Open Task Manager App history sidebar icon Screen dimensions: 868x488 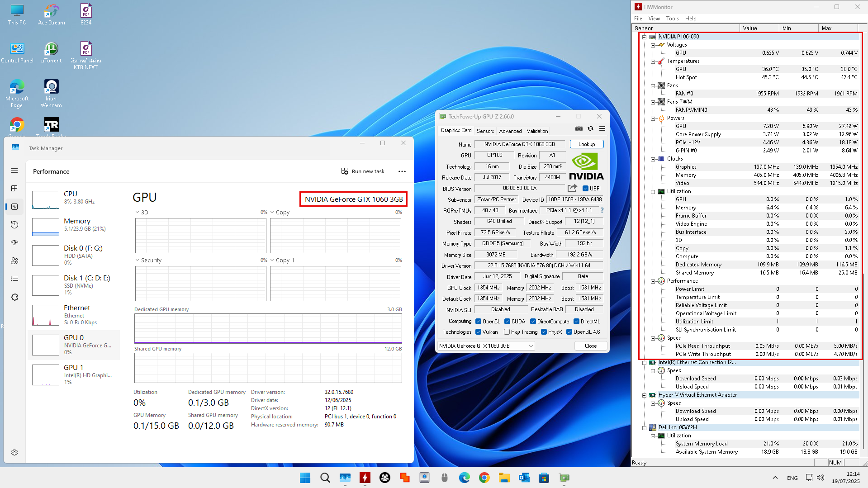click(x=14, y=225)
